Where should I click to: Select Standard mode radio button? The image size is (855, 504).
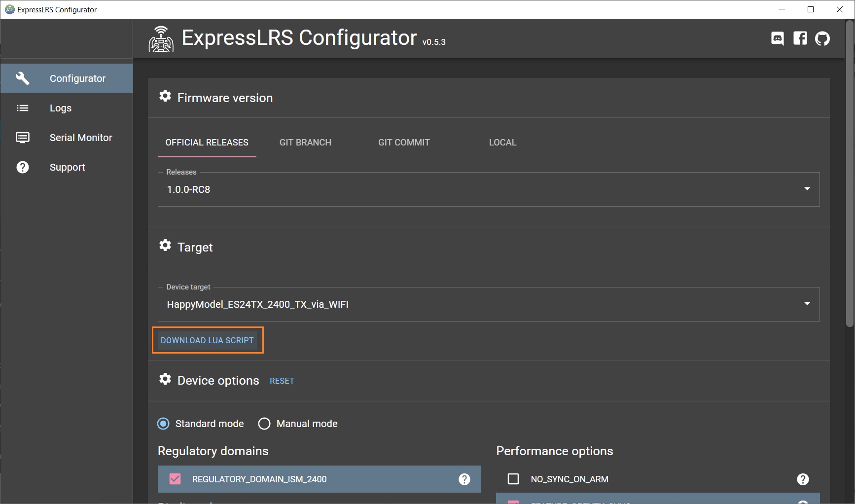[163, 424]
